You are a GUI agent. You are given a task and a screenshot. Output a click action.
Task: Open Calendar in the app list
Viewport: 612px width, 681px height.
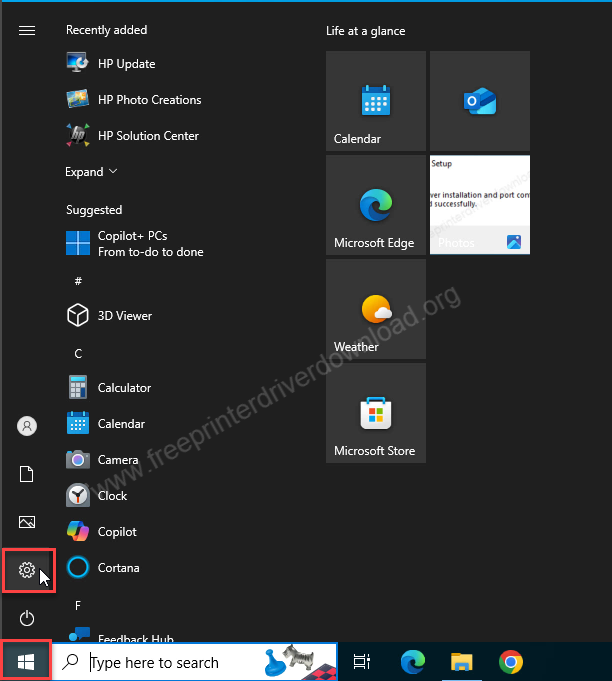tap(106, 423)
